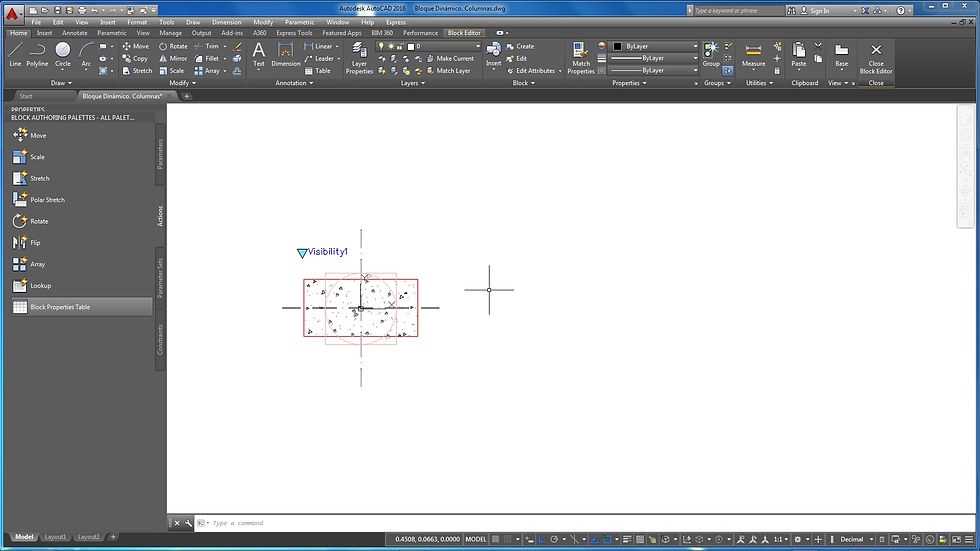Screen dimensions: 980x551
Task: Open annotation scale 1:1 dropdown
Action: tap(786, 539)
